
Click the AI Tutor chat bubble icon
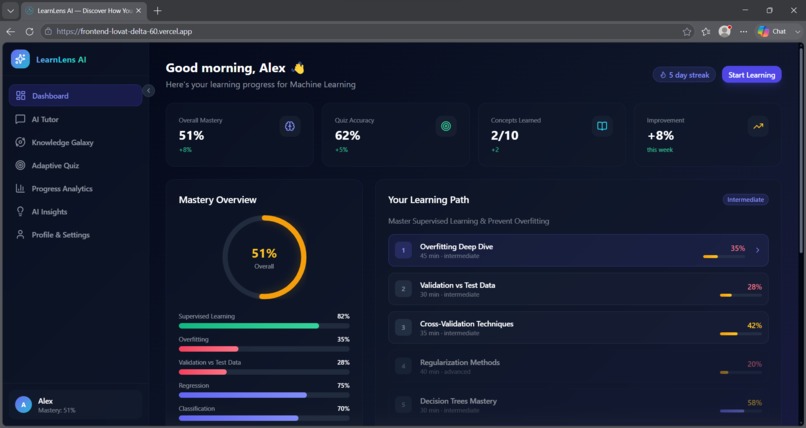(20, 119)
